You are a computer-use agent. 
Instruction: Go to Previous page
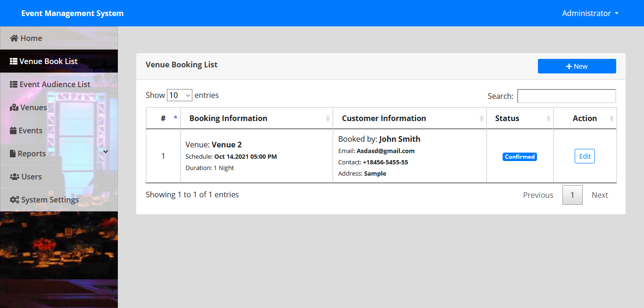[x=538, y=195]
